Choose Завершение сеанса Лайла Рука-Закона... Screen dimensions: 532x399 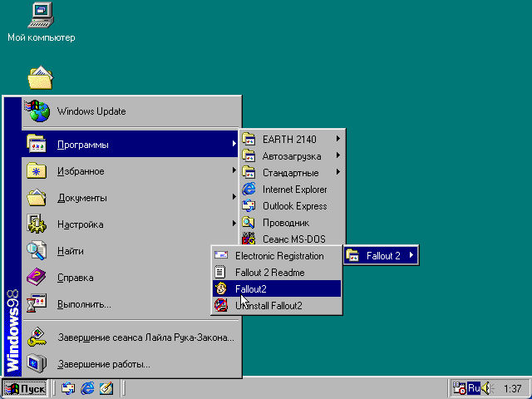pyautogui.click(x=131, y=337)
